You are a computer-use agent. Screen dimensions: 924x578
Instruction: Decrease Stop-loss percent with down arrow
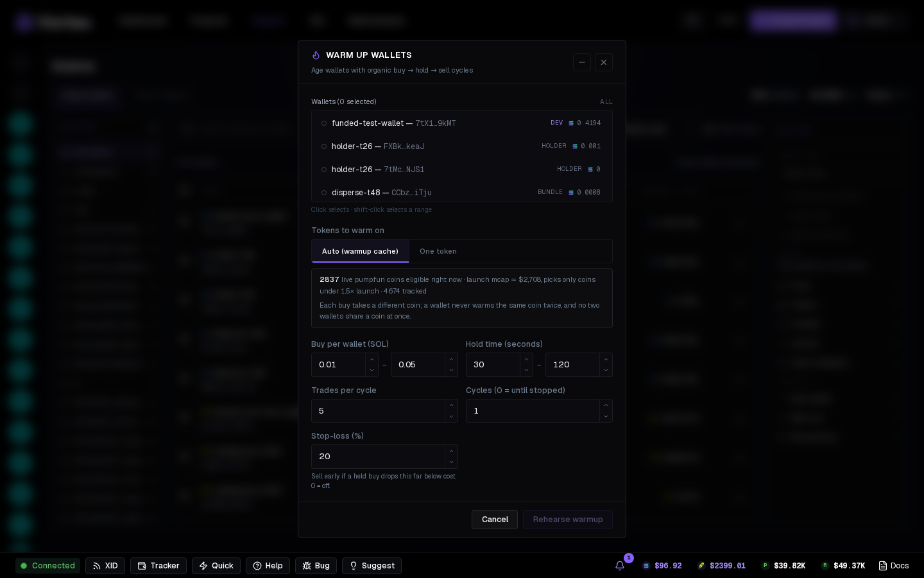click(x=451, y=462)
